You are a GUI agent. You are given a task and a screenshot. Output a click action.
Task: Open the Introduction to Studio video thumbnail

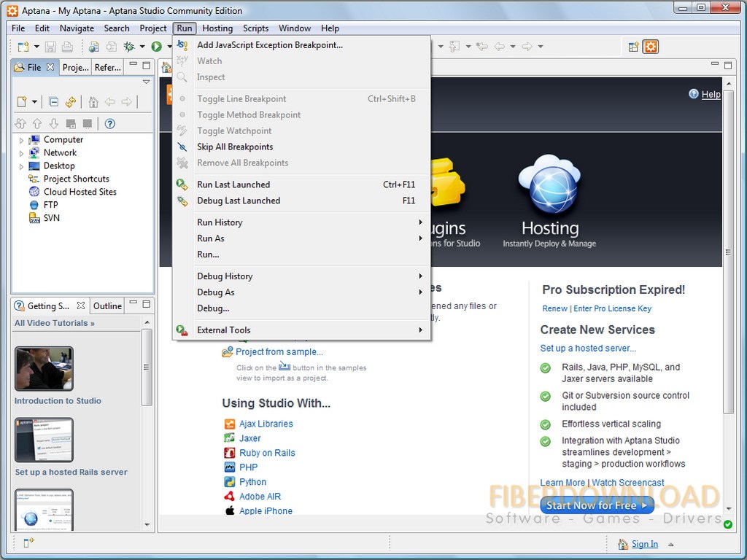pos(44,368)
